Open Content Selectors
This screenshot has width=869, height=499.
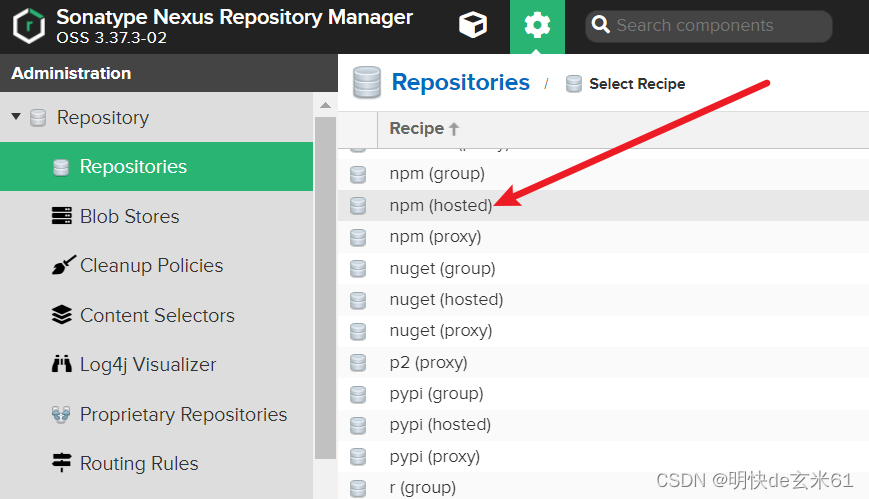(x=157, y=315)
